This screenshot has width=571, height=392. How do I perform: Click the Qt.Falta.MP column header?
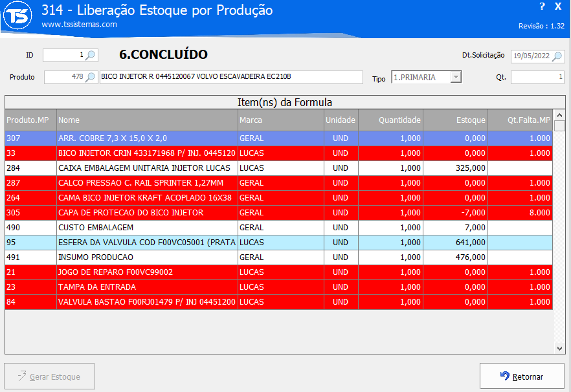[521, 120]
